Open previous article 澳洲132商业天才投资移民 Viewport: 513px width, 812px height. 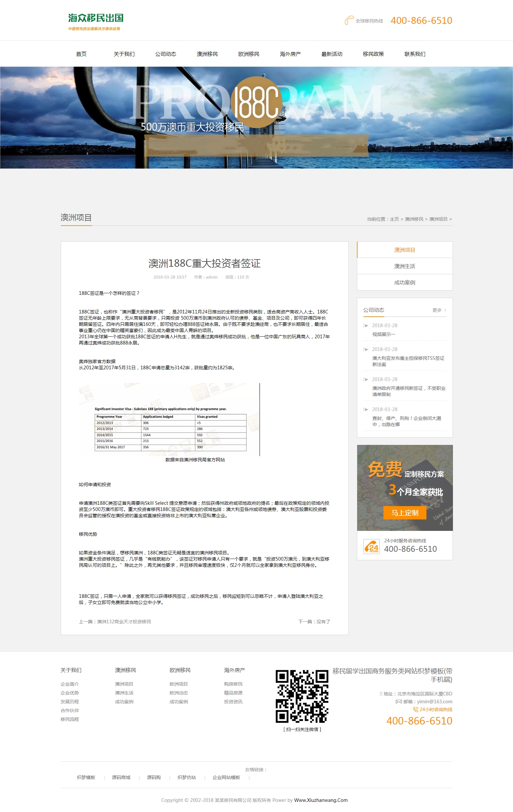[x=124, y=621]
